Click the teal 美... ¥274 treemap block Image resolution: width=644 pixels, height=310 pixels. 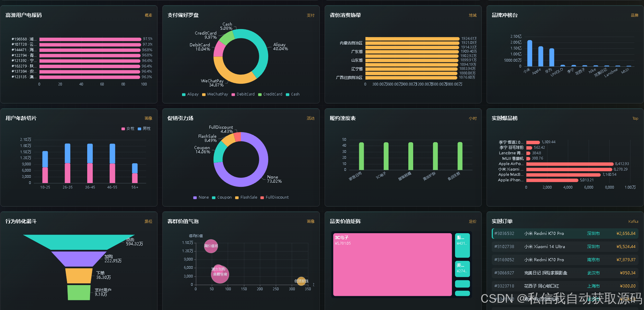462,269
